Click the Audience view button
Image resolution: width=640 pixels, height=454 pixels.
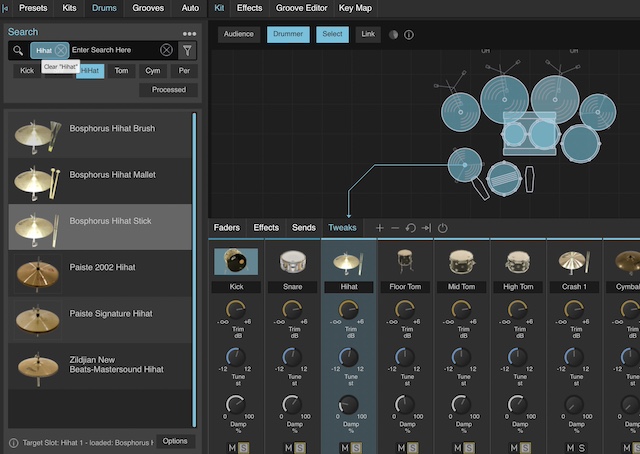(x=238, y=34)
